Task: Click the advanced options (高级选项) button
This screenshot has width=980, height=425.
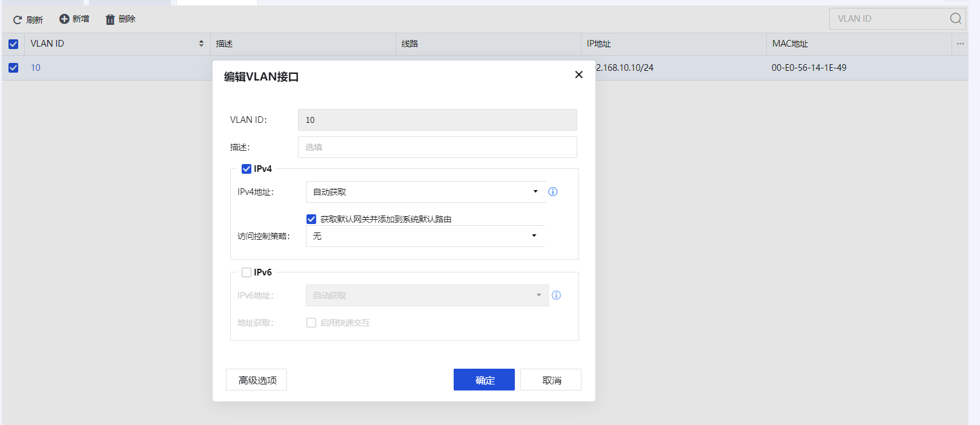Action: [256, 380]
